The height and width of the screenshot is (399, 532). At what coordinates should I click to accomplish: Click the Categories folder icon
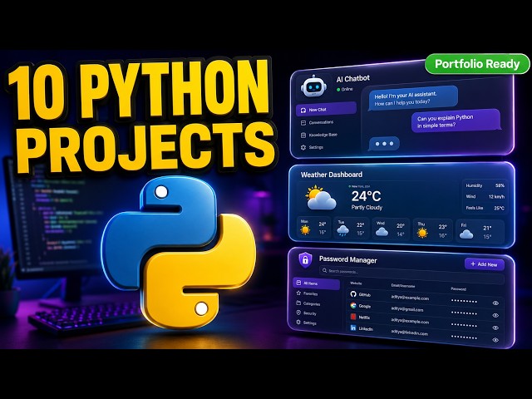298,303
